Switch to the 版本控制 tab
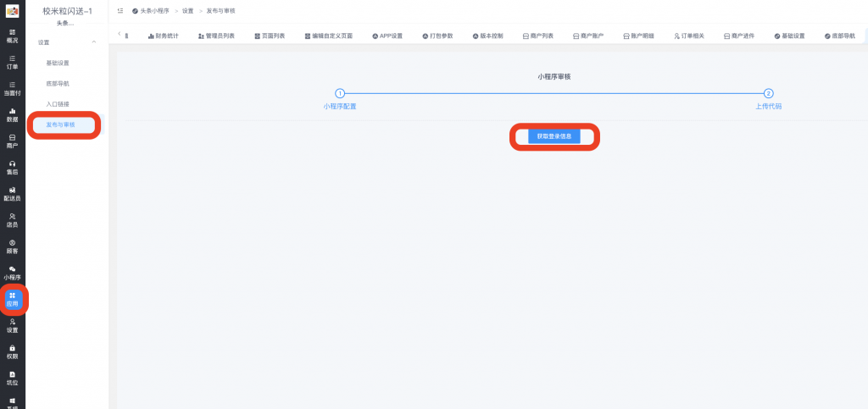The image size is (868, 409). (487, 36)
